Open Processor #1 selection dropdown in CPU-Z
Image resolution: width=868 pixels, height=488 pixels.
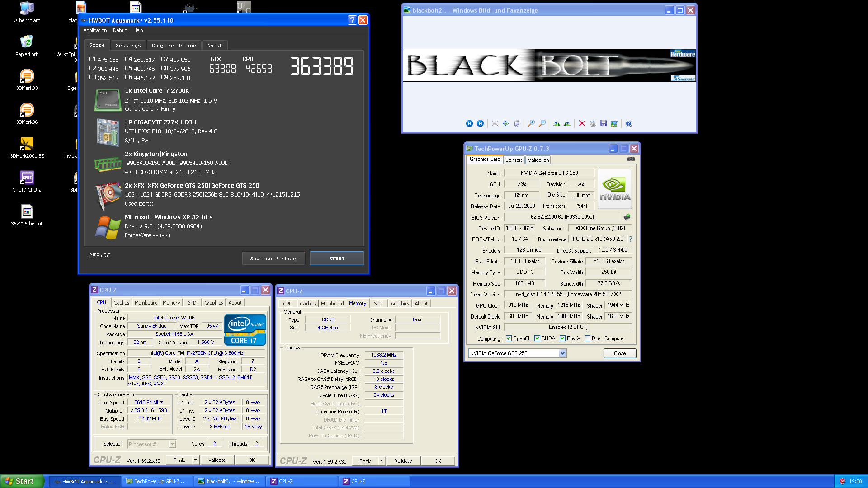click(x=172, y=444)
